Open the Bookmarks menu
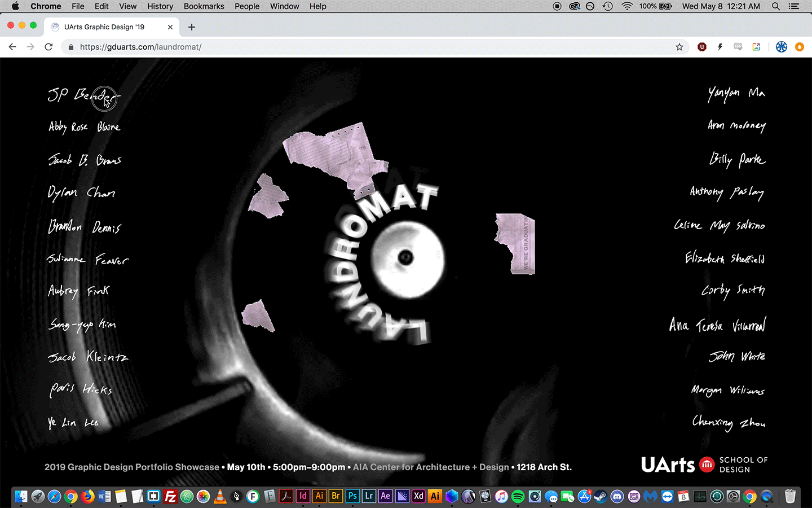Screen dimensions: 812x508 (204, 6)
